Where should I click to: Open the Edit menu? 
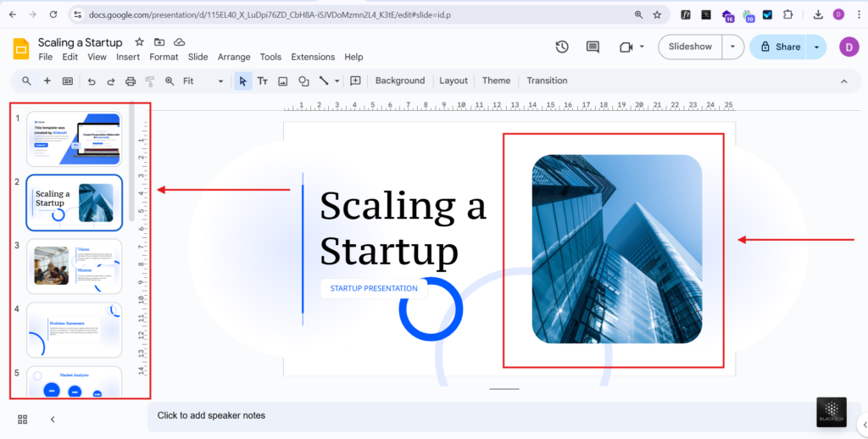(70, 57)
